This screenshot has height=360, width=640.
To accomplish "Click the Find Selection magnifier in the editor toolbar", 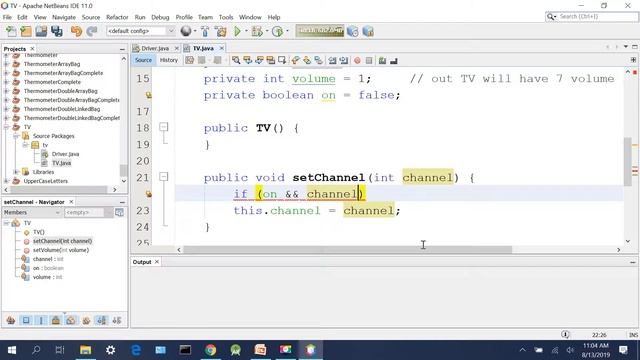I will 236,60.
